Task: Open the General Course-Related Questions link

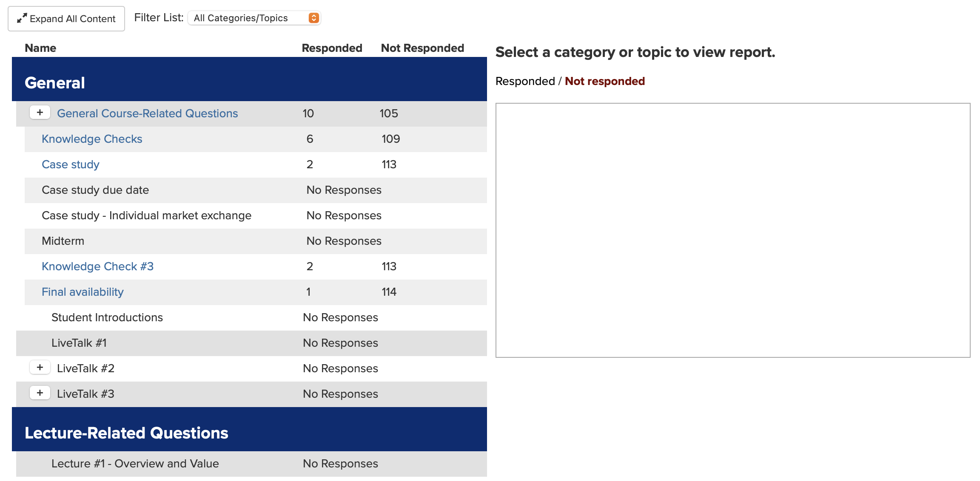Action: tap(148, 113)
